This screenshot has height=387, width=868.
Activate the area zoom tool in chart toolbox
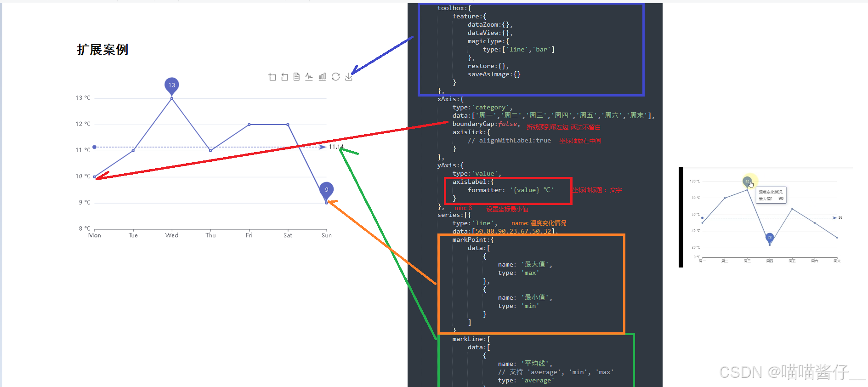pos(272,77)
